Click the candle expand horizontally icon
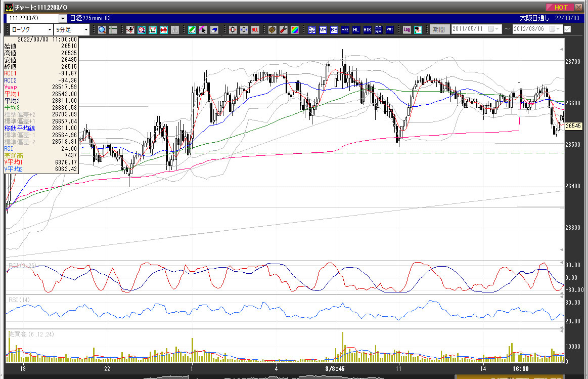The height and width of the screenshot is (379, 588). tap(233, 30)
